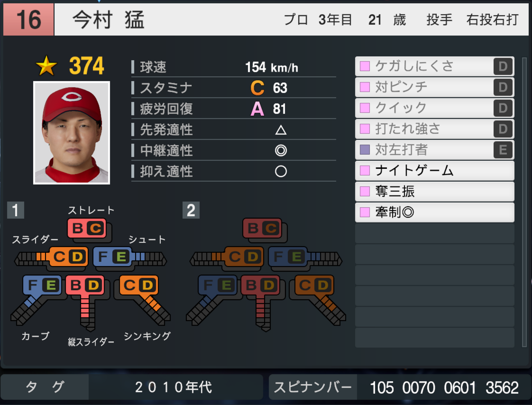
Task: Select the スライダー pitch CD gauge
Action: point(51,257)
